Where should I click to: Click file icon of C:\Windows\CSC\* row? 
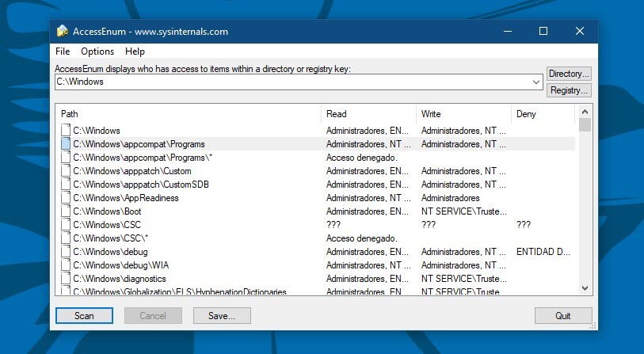[66, 238]
